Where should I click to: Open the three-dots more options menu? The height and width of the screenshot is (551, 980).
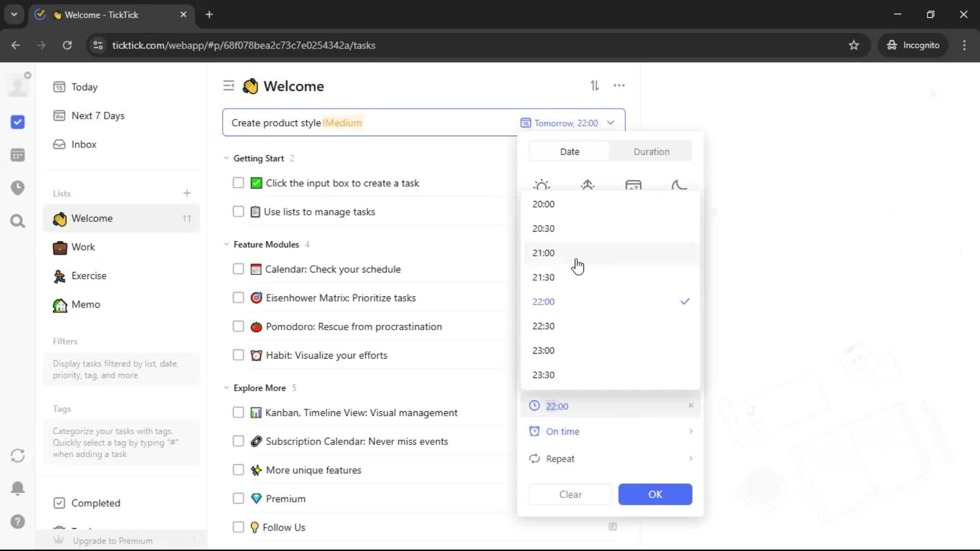(x=619, y=86)
